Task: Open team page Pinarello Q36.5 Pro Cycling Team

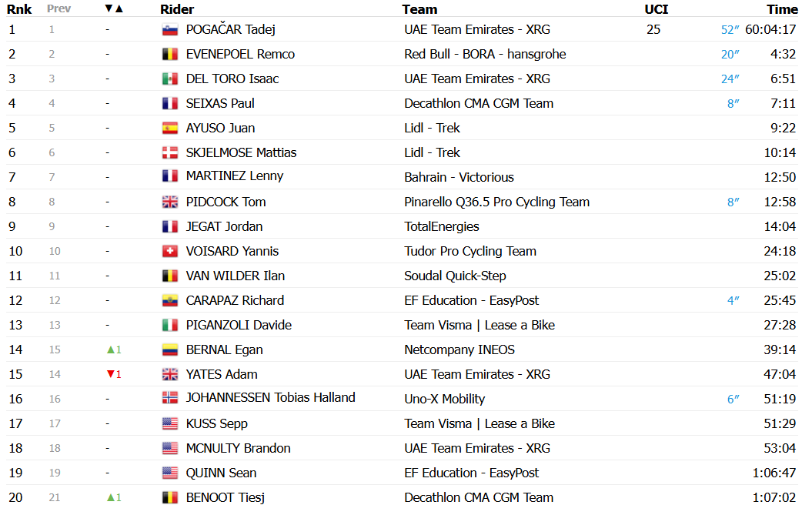Action: point(496,202)
